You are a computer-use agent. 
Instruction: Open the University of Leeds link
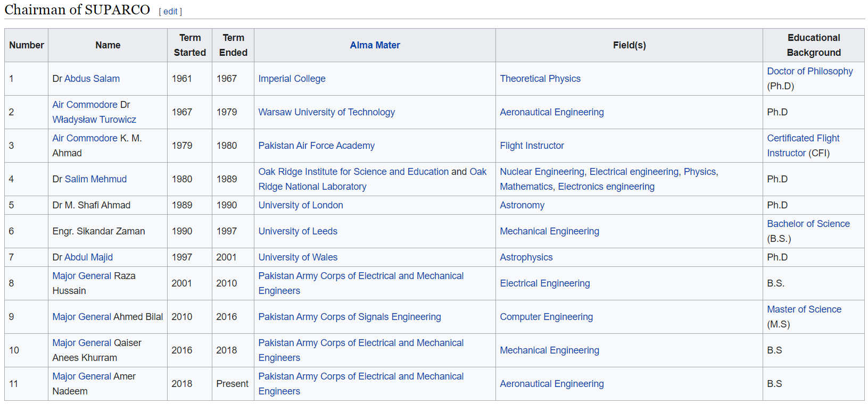click(297, 231)
